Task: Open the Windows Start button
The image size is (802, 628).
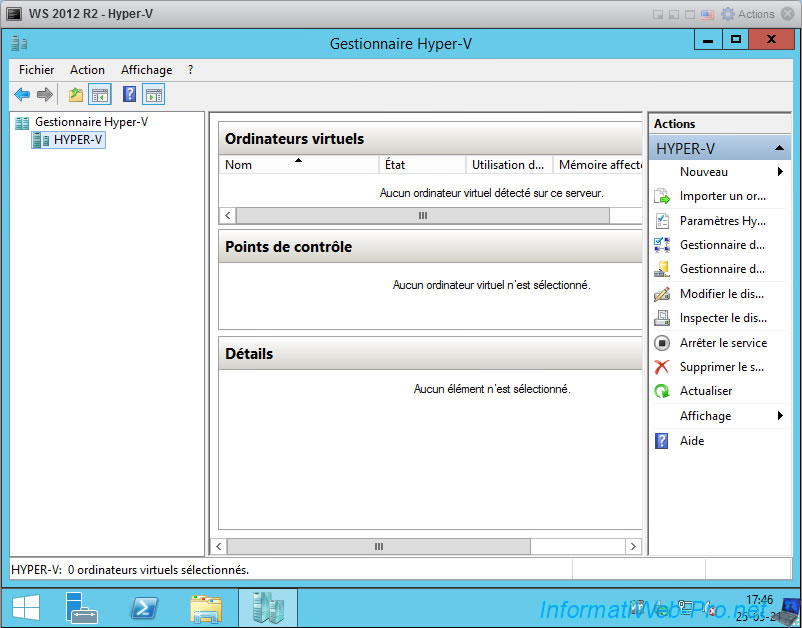Action: point(26,609)
